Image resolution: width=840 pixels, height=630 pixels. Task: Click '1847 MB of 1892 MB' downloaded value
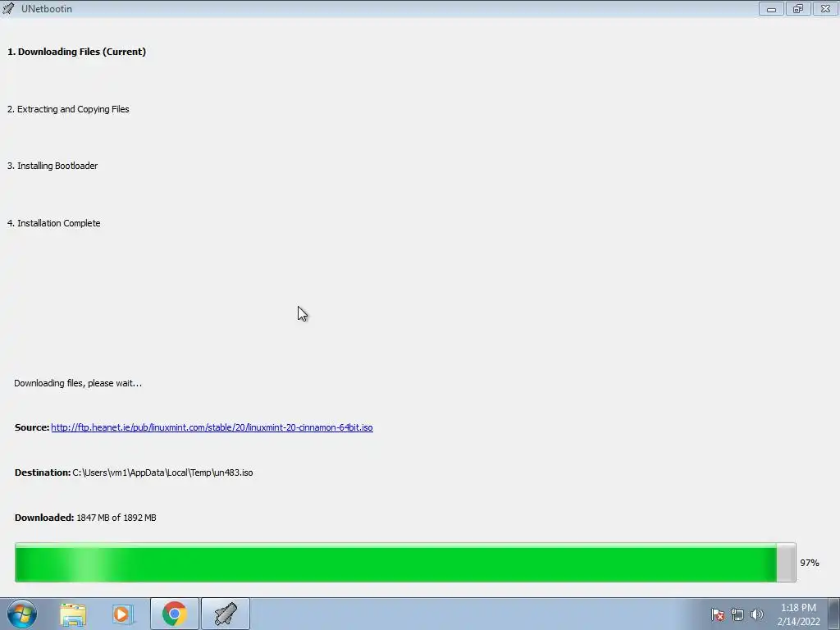pyautogui.click(x=116, y=518)
